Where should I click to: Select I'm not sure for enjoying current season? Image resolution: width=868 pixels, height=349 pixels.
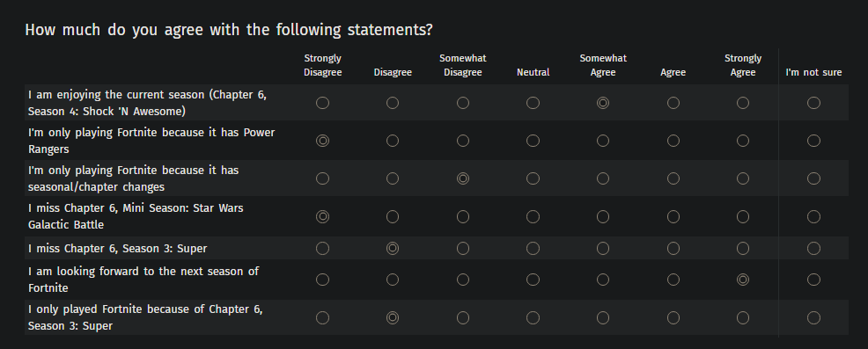(813, 103)
